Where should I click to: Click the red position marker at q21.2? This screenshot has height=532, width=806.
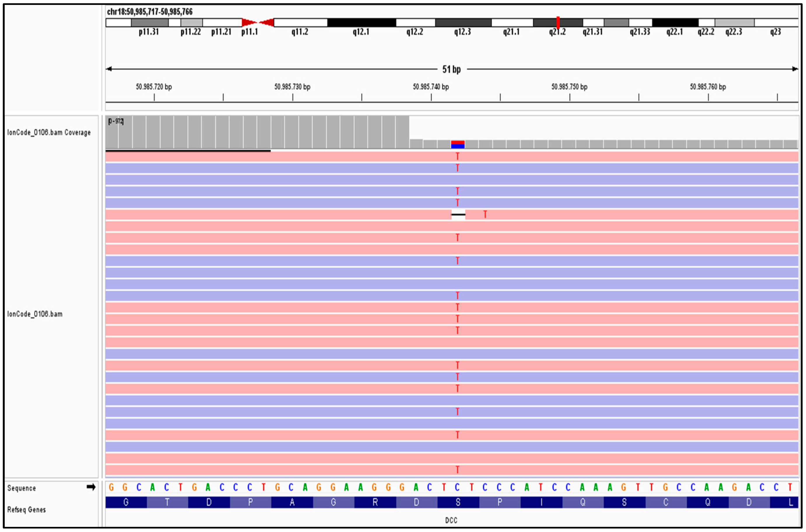point(558,23)
